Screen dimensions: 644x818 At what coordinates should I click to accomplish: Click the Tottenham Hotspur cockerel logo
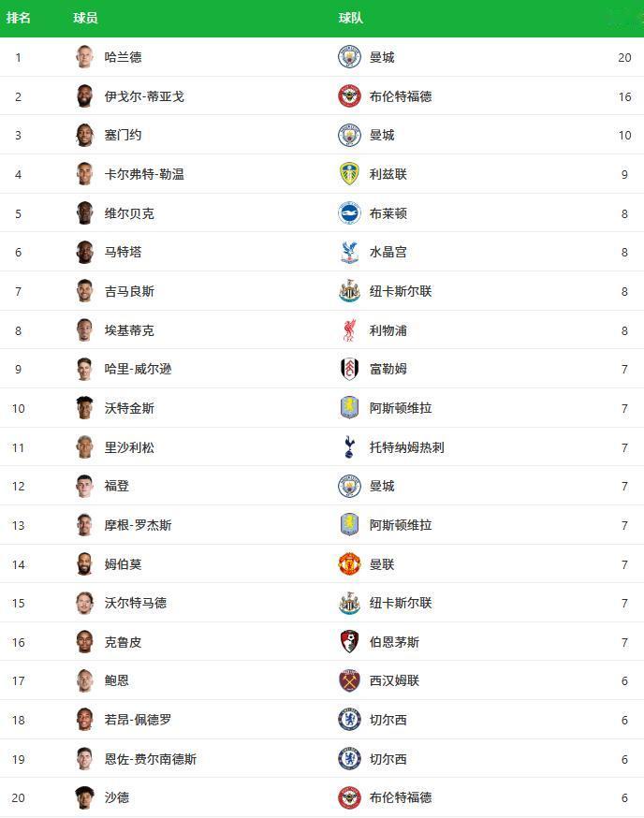(349, 447)
